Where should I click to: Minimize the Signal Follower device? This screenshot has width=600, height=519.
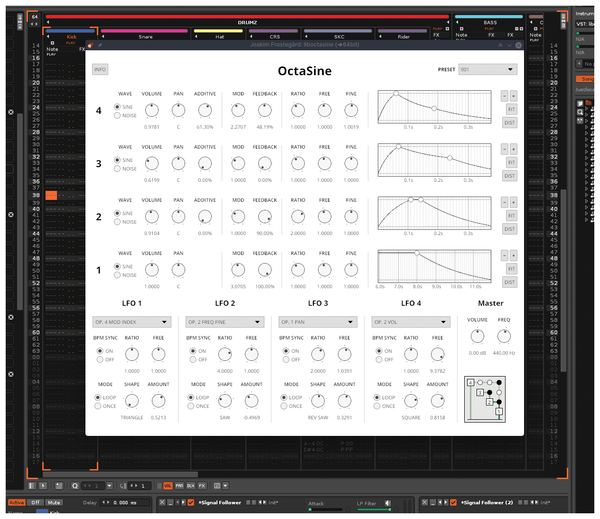171,503
